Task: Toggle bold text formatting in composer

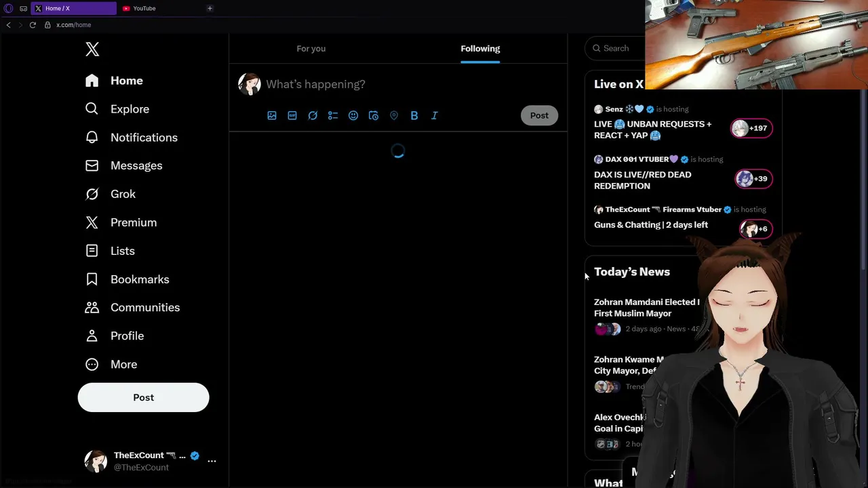Action: coord(414,115)
